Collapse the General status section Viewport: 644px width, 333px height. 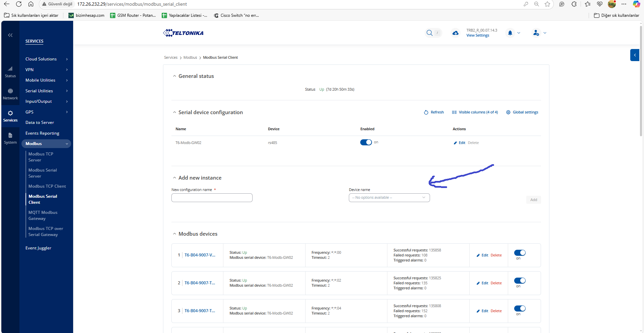[x=174, y=76]
